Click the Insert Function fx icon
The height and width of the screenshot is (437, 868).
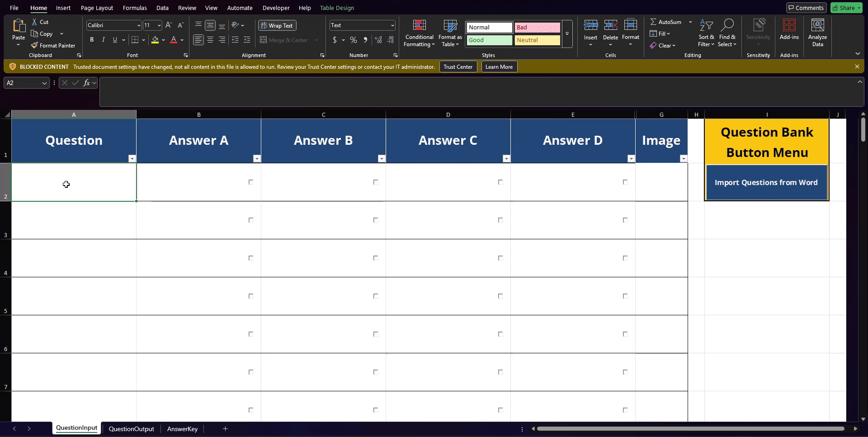coord(87,83)
